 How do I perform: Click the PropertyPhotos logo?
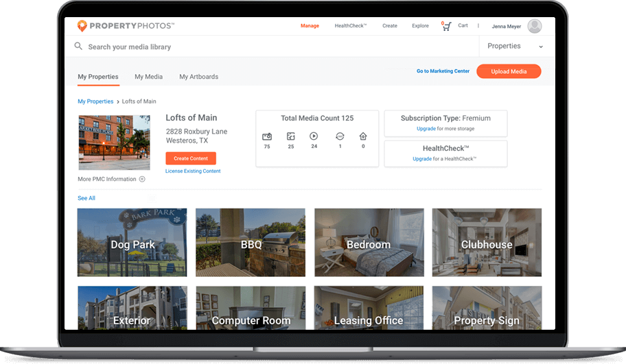click(126, 26)
